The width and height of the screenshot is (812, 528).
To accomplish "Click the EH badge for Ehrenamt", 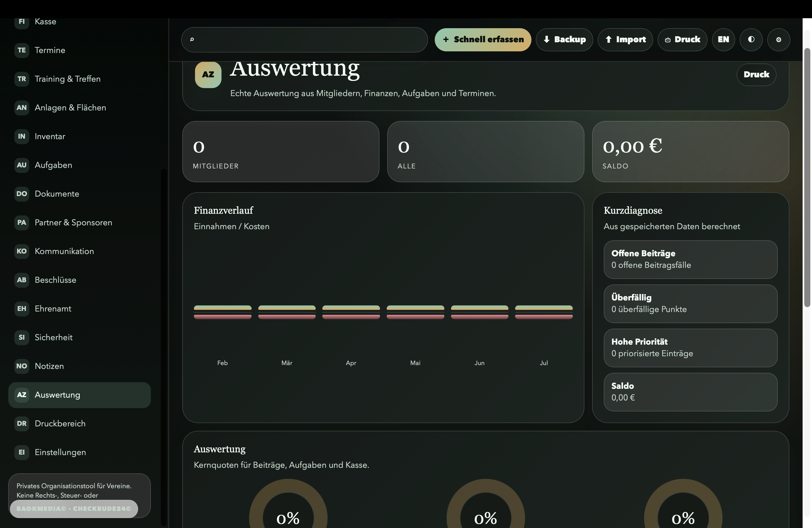I will [x=22, y=309].
